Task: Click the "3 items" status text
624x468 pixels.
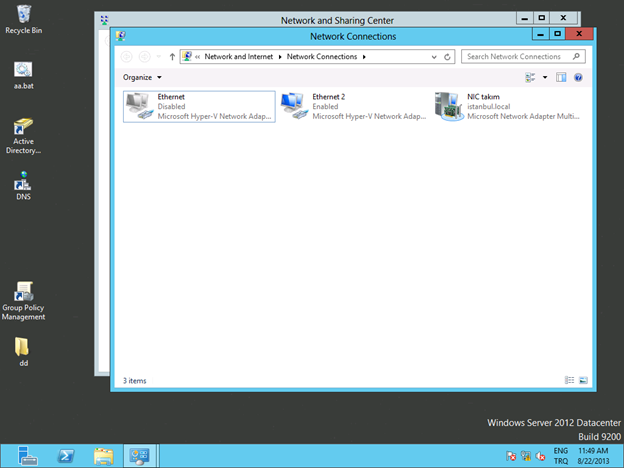Action: coord(135,381)
